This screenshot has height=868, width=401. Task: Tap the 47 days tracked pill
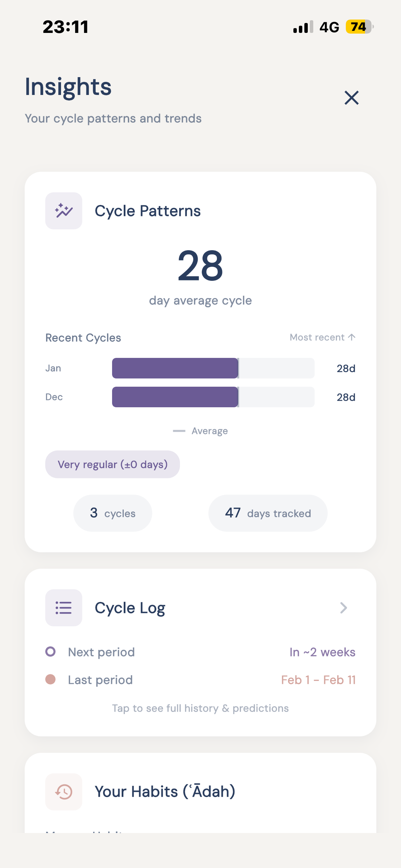point(268,513)
